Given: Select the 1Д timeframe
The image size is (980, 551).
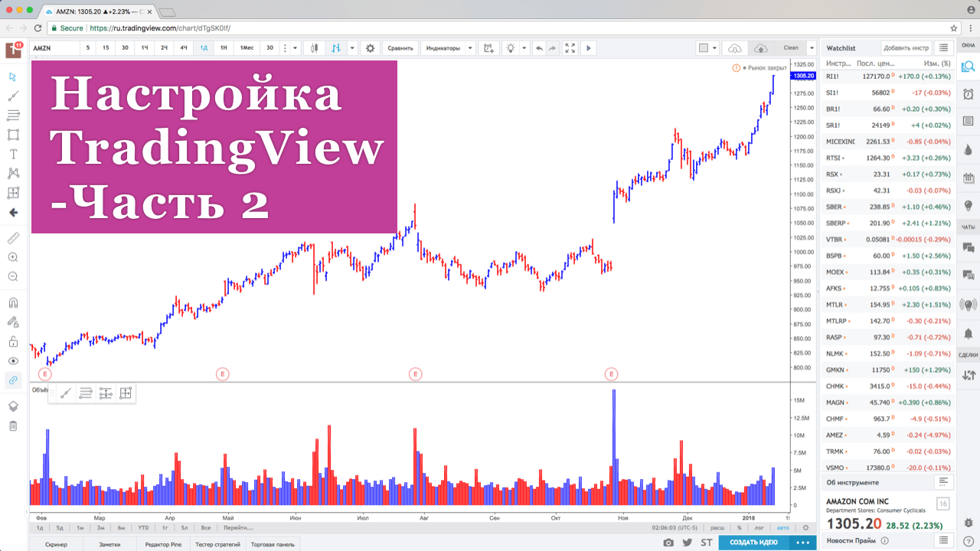Looking at the screenshot, I should point(204,47).
